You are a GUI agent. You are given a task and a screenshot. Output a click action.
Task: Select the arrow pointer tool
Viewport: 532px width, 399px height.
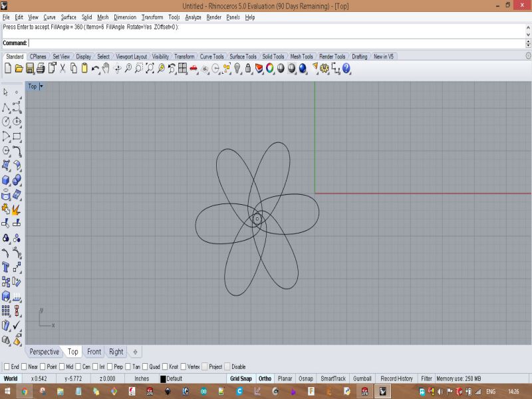click(x=5, y=92)
